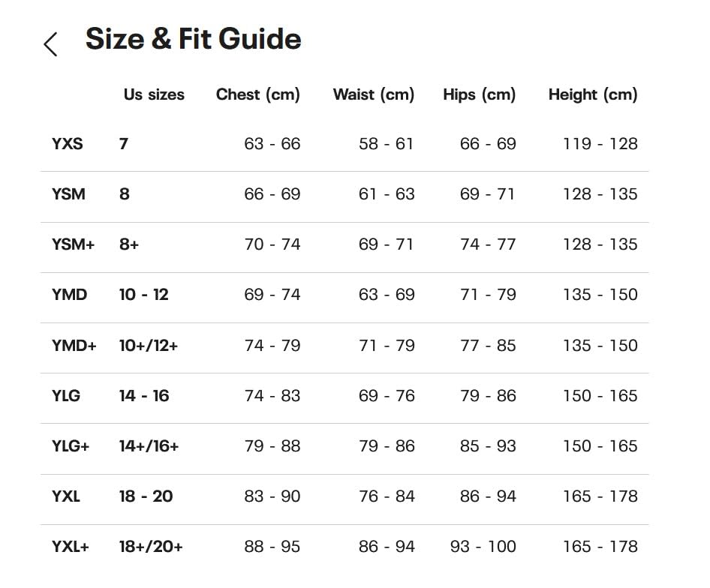Click the YSM+ size label

click(x=73, y=244)
